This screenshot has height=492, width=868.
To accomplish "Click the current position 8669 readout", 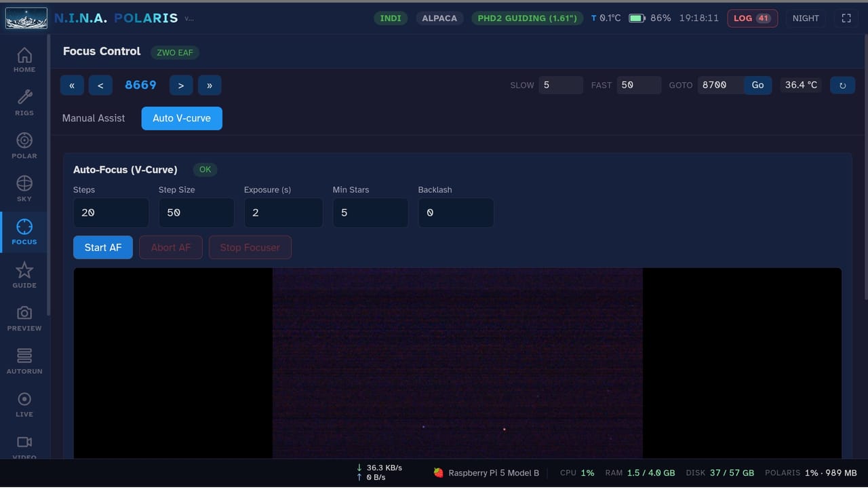I will pyautogui.click(x=140, y=86).
